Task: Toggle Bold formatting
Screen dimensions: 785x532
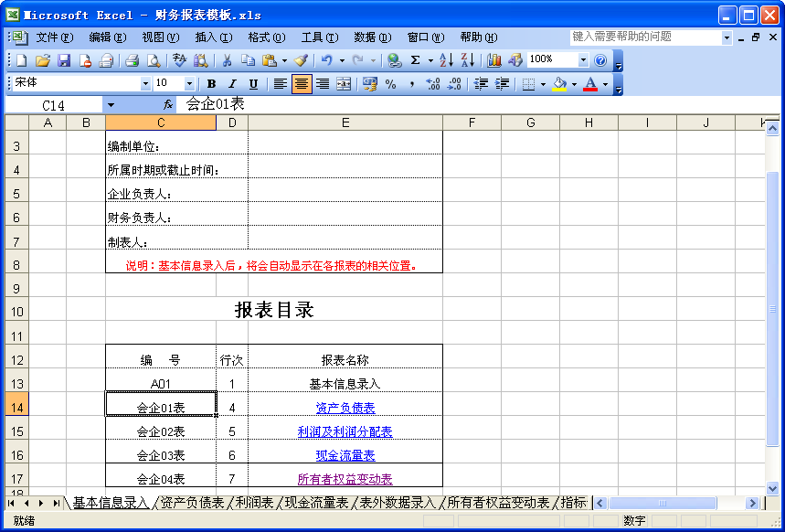Action: [211, 84]
